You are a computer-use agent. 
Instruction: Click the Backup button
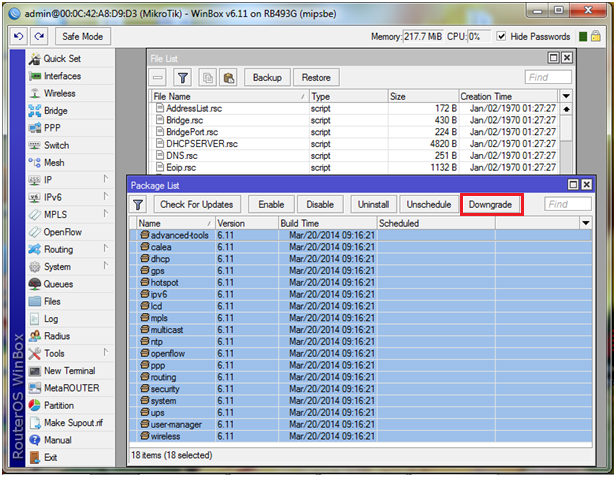click(x=267, y=78)
